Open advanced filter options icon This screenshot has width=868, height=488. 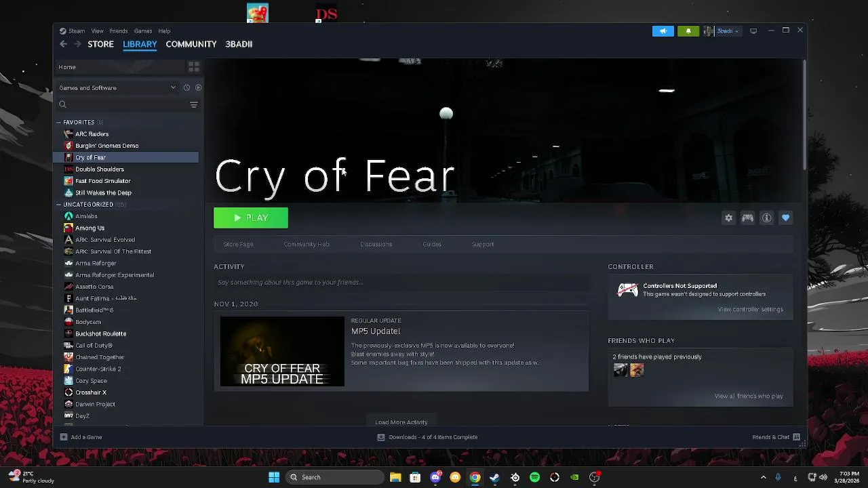tap(194, 104)
